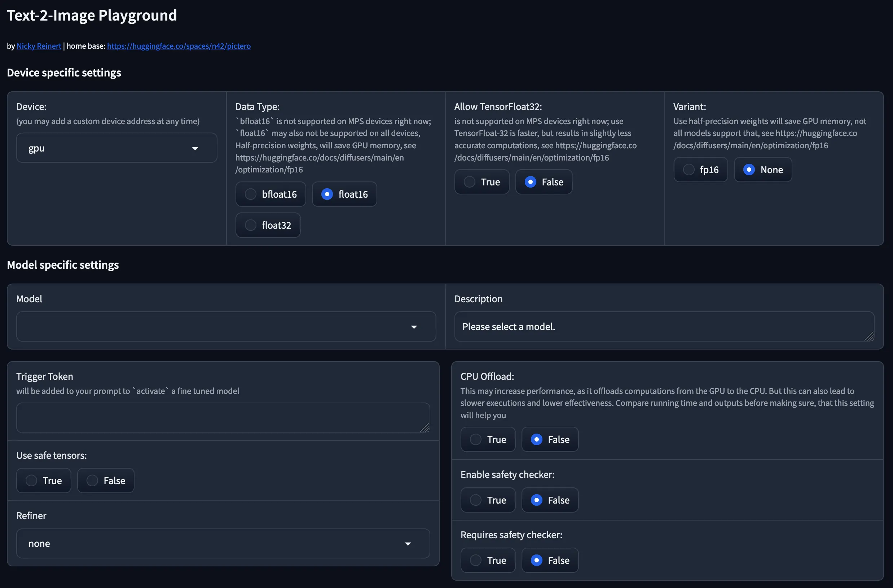Viewport: 893px width, 588px height.
Task: Choose float32 data type option
Action: (x=251, y=225)
